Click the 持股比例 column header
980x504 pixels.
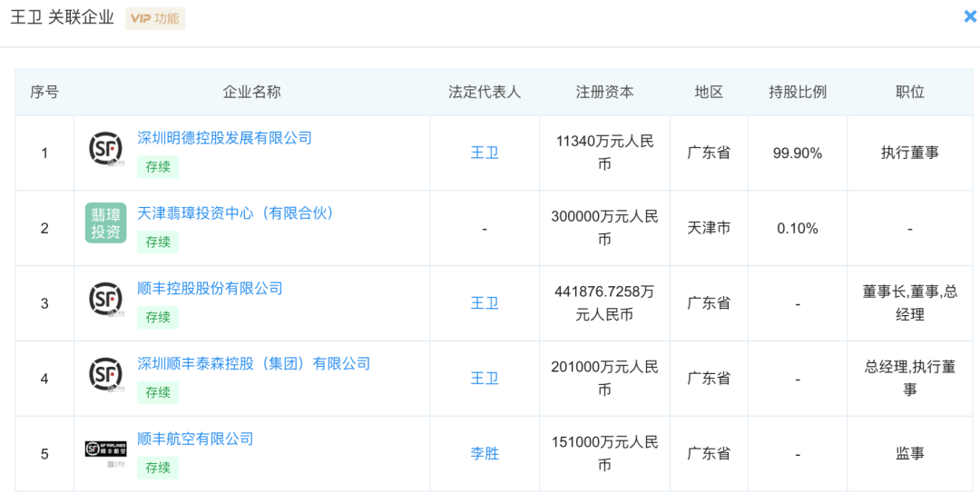pyautogui.click(x=798, y=92)
